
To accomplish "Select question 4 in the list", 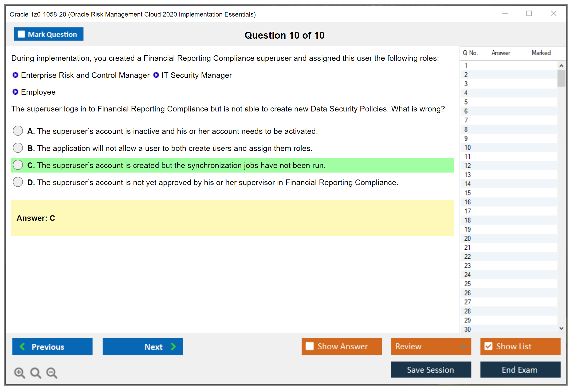I will (x=509, y=93).
